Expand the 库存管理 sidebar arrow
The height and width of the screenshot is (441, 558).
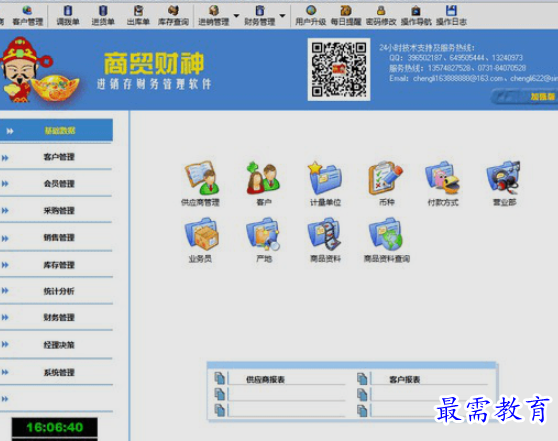click(x=5, y=265)
